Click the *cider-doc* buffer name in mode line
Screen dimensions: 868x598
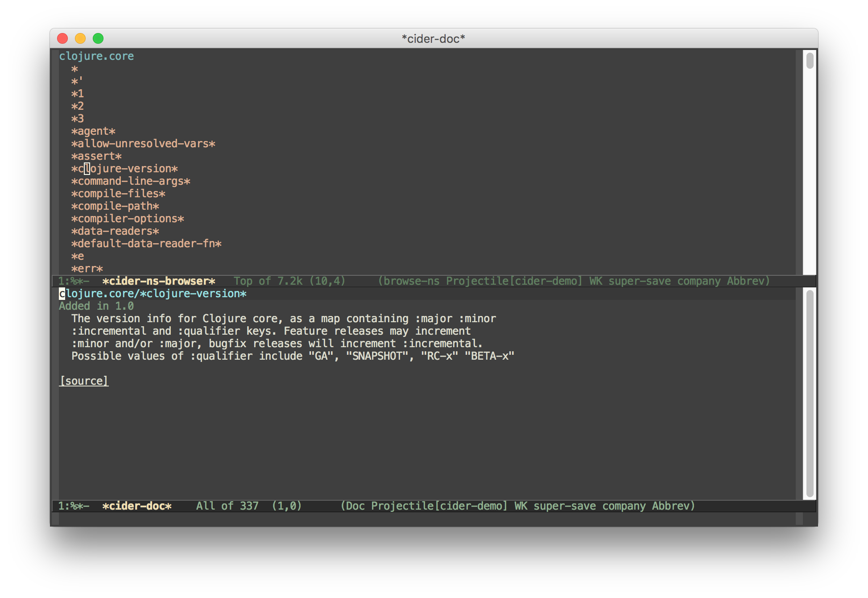click(137, 506)
